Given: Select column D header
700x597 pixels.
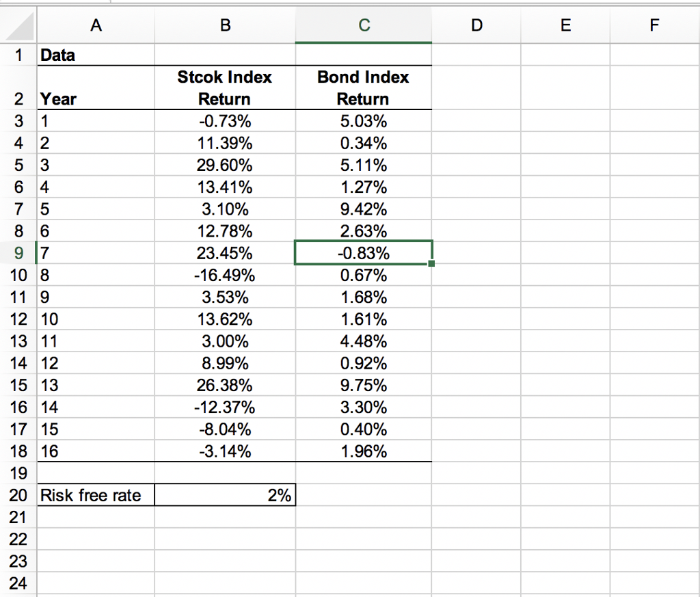Looking at the screenshot, I should point(476,25).
